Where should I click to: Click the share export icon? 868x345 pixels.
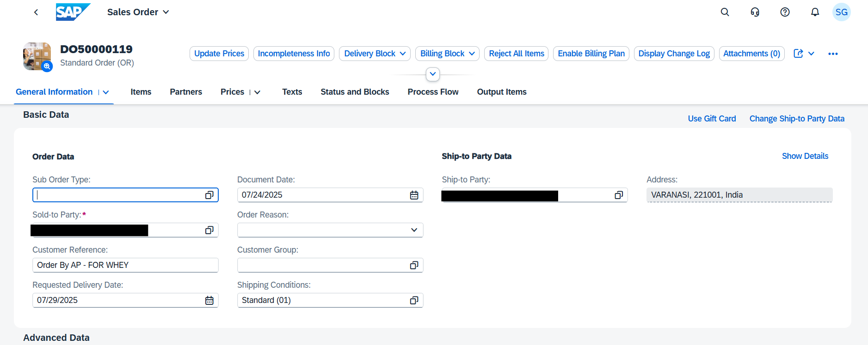(x=798, y=54)
